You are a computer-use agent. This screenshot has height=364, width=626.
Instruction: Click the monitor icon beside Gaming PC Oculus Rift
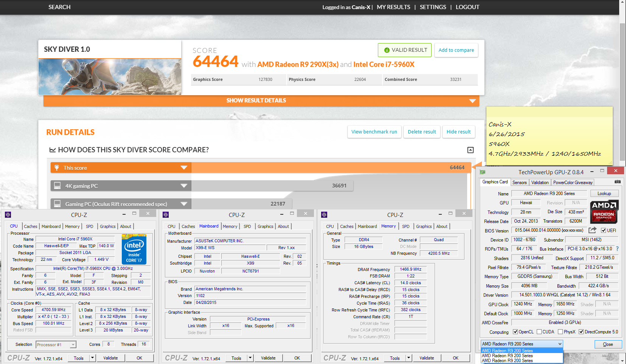[57, 204]
